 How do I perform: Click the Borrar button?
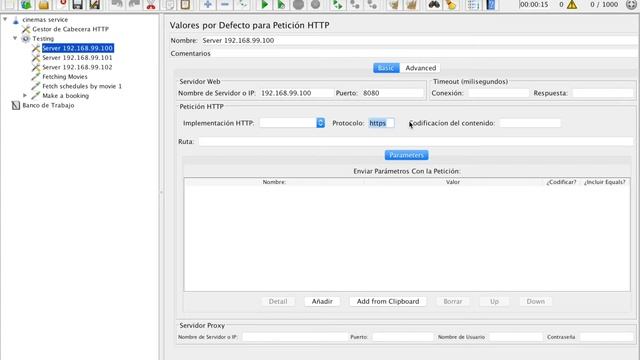[x=453, y=301]
